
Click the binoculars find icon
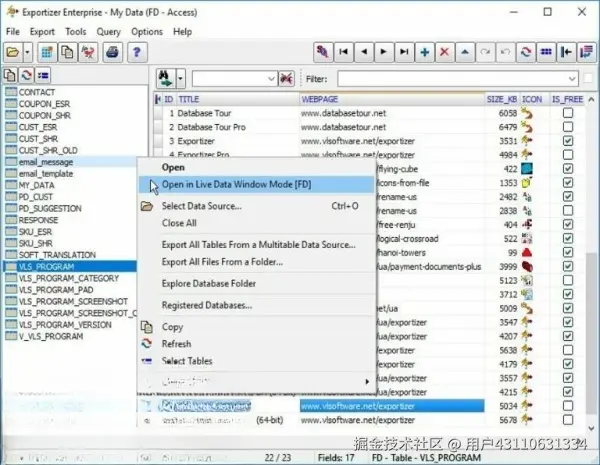(x=166, y=78)
